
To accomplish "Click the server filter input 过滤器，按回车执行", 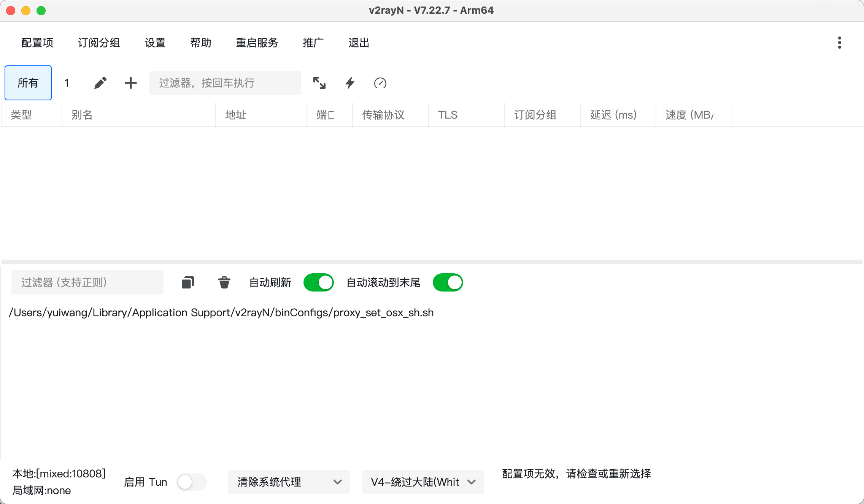I will click(x=225, y=83).
